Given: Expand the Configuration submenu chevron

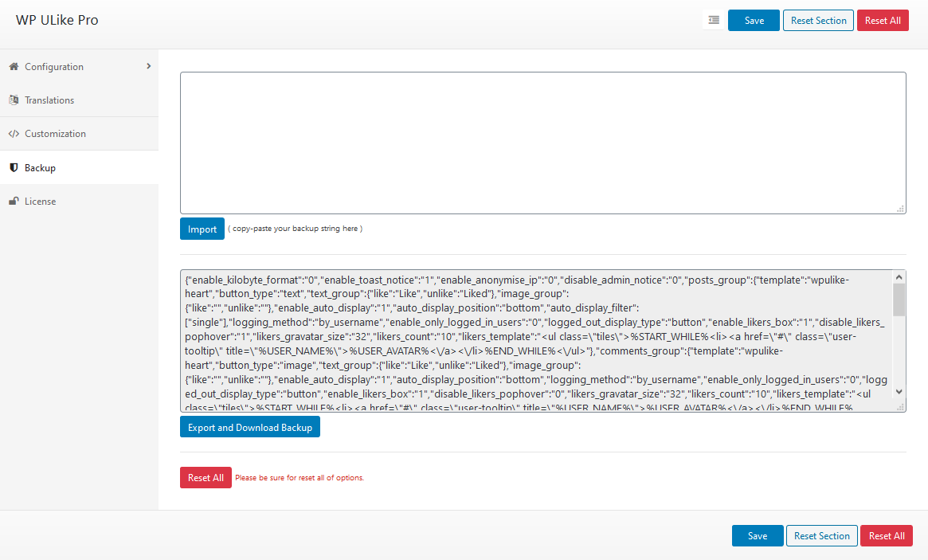Looking at the screenshot, I should tap(148, 67).
